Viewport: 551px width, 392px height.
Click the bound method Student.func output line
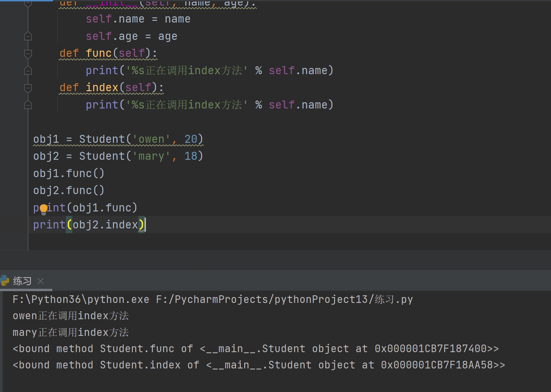coord(255,349)
